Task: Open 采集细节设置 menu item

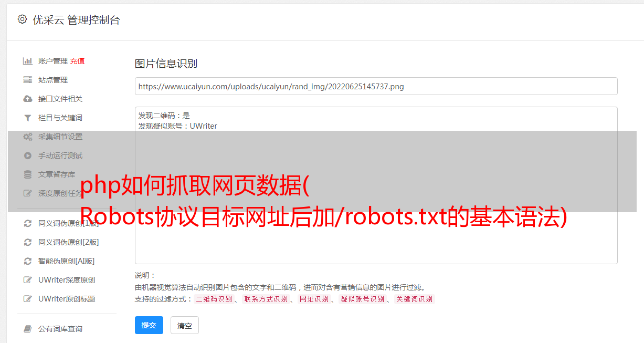Action: pyautogui.click(x=60, y=137)
